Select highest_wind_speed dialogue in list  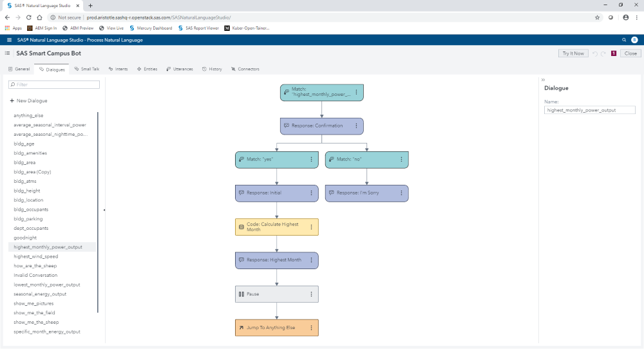tap(36, 256)
